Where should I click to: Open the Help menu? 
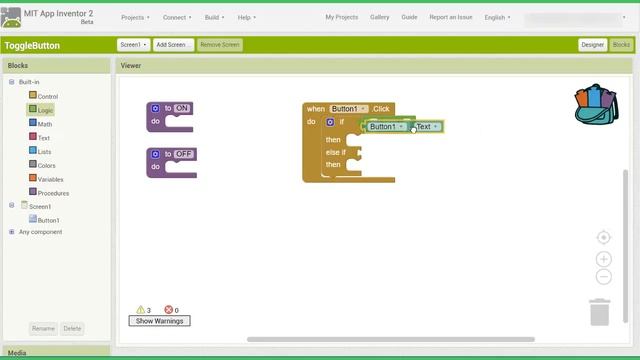247,18
